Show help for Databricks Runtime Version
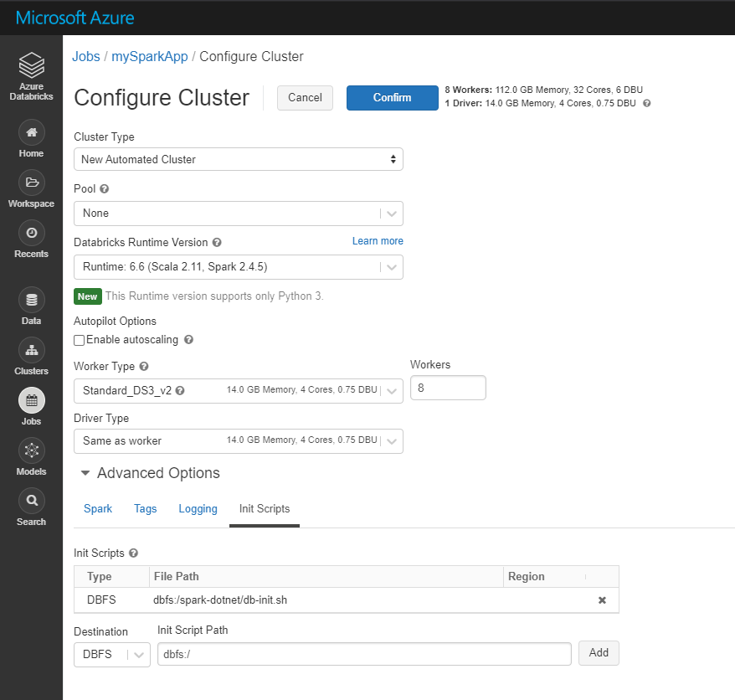735x700 pixels. point(217,242)
